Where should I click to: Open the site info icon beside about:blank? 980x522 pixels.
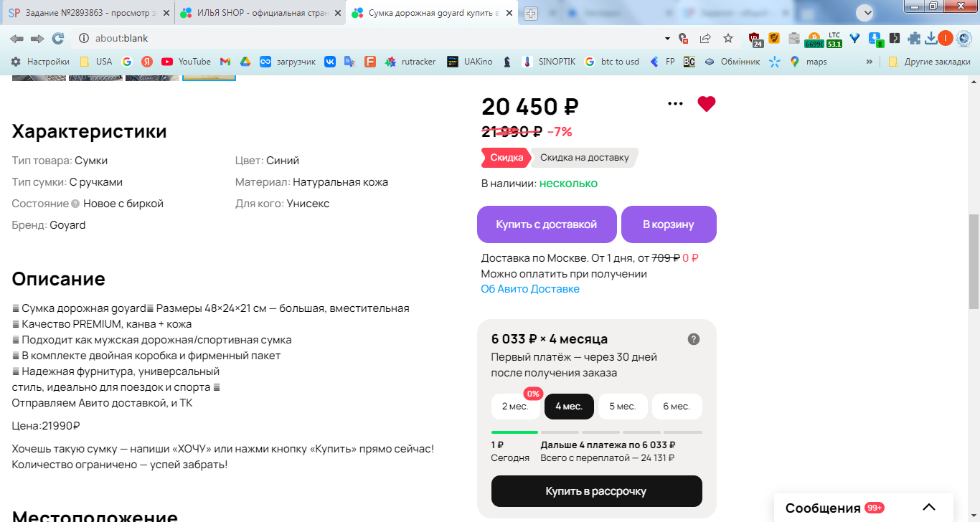tap(83, 38)
